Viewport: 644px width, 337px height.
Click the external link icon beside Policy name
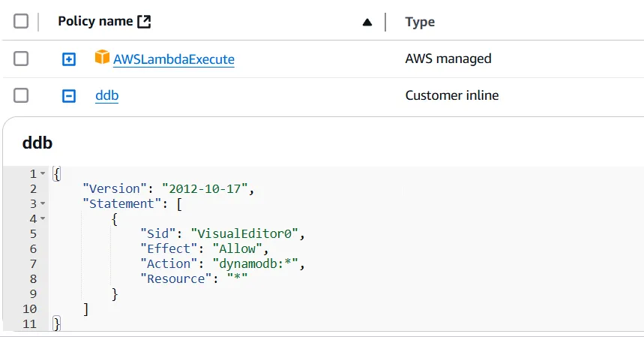click(x=145, y=22)
